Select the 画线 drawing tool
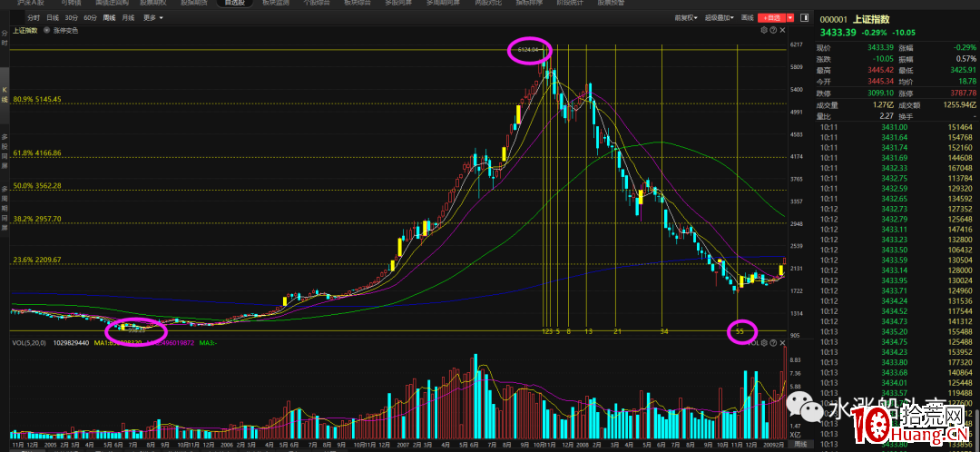Screen dimensions: 980x452 [x=747, y=17]
